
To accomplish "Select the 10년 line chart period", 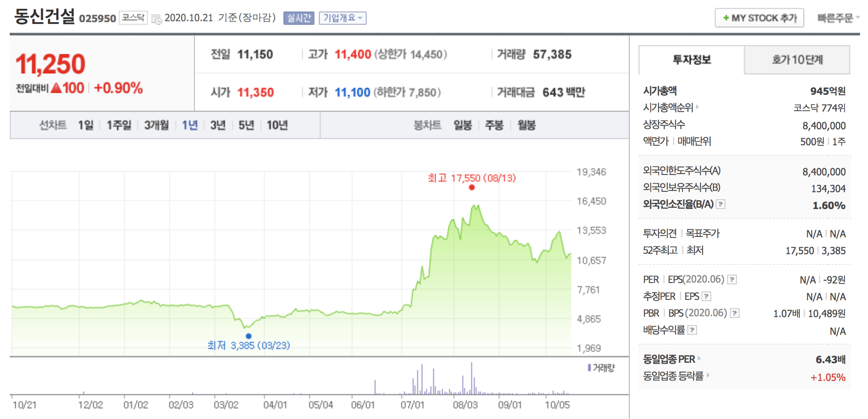I will (277, 125).
